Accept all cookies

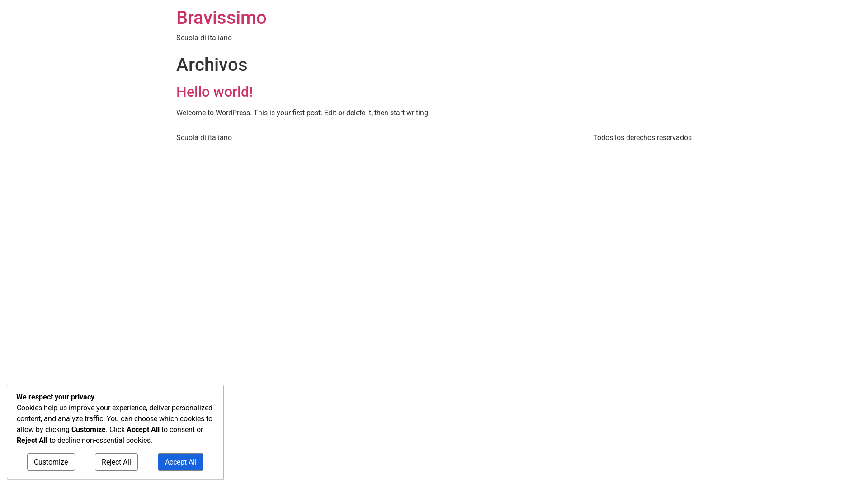[x=180, y=462]
